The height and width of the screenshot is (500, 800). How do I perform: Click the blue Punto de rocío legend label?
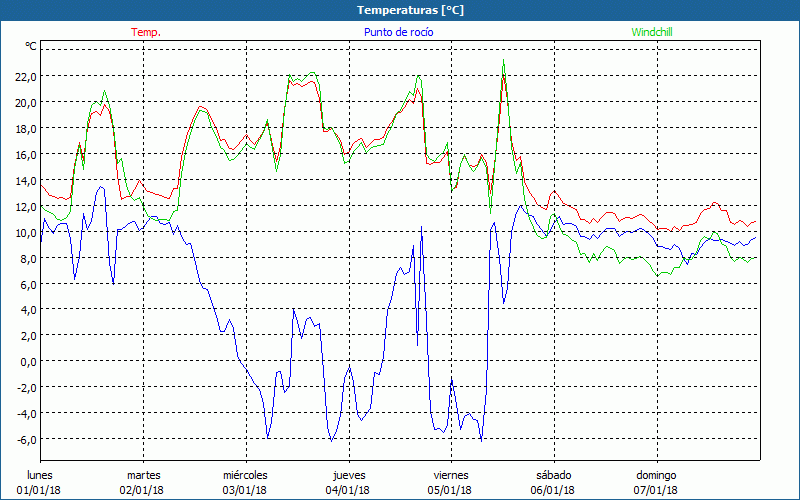click(398, 32)
